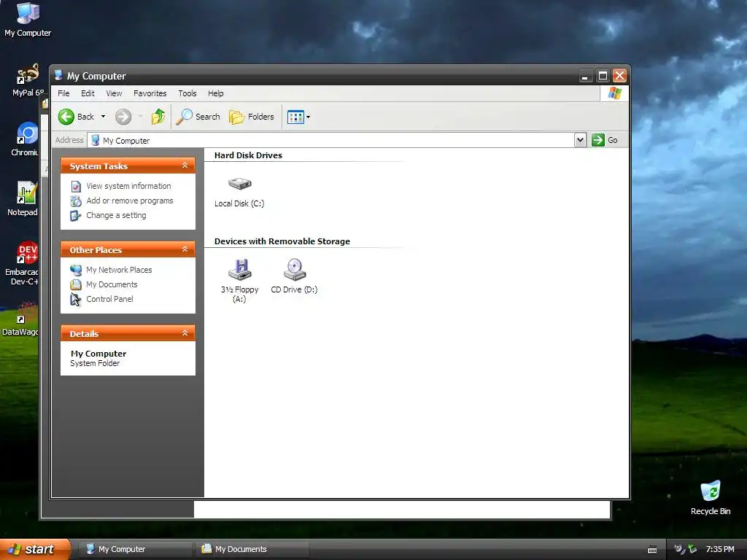Select the My Computer desktop icon

point(28,20)
